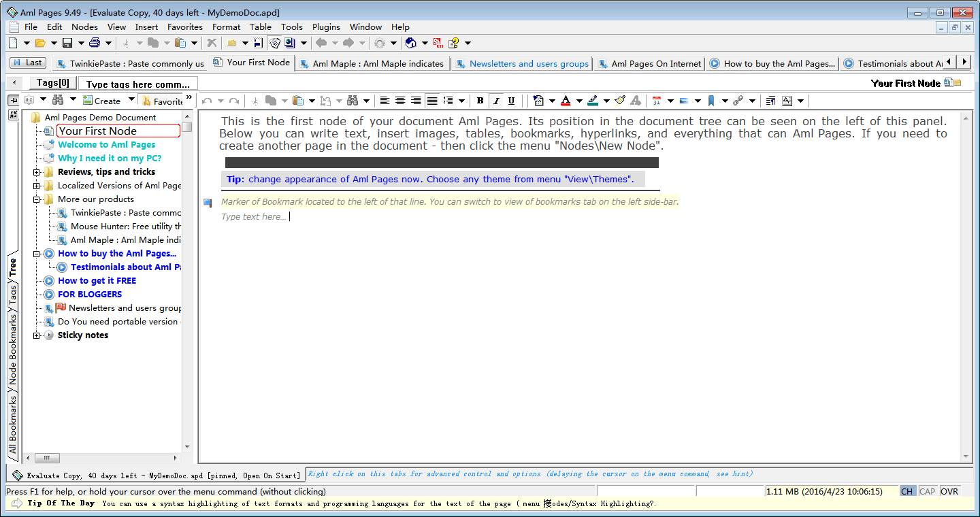Click the binoculars find icon in editor toolbar
Screen dimensions: 980x517
coord(353,101)
